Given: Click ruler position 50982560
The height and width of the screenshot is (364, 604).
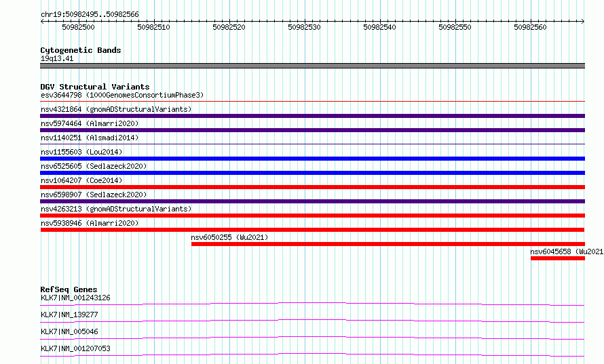Looking at the screenshot, I should pyautogui.click(x=530, y=27).
